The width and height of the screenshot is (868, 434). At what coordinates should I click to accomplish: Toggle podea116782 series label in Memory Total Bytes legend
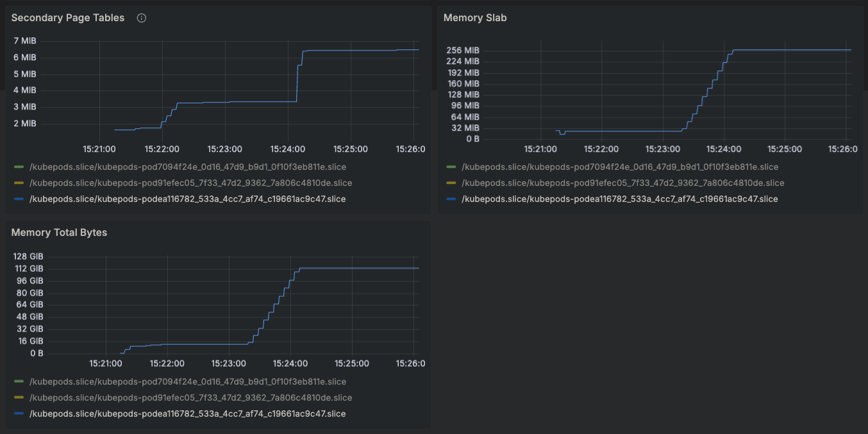(187, 413)
